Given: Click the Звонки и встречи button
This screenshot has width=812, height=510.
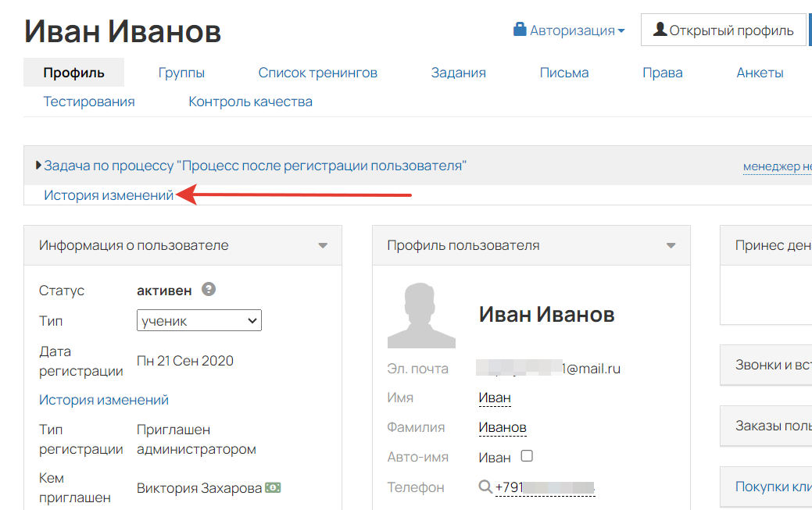Looking at the screenshot, I should [772, 364].
